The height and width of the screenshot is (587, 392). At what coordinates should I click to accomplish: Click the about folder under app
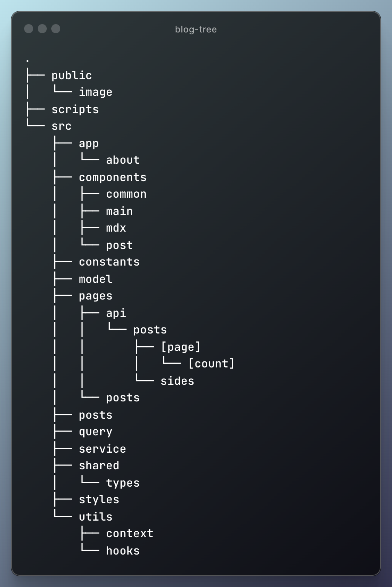pos(123,160)
